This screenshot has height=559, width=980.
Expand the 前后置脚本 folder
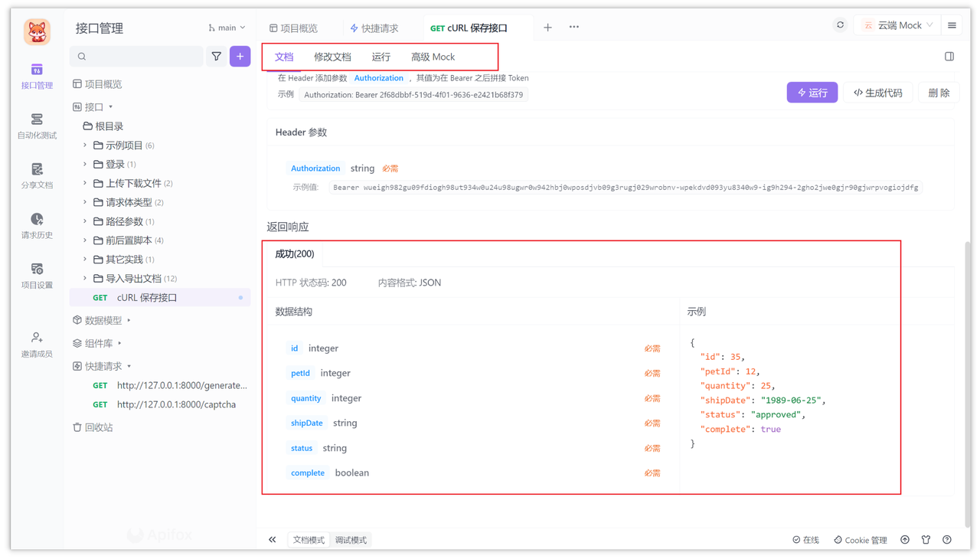(x=85, y=240)
